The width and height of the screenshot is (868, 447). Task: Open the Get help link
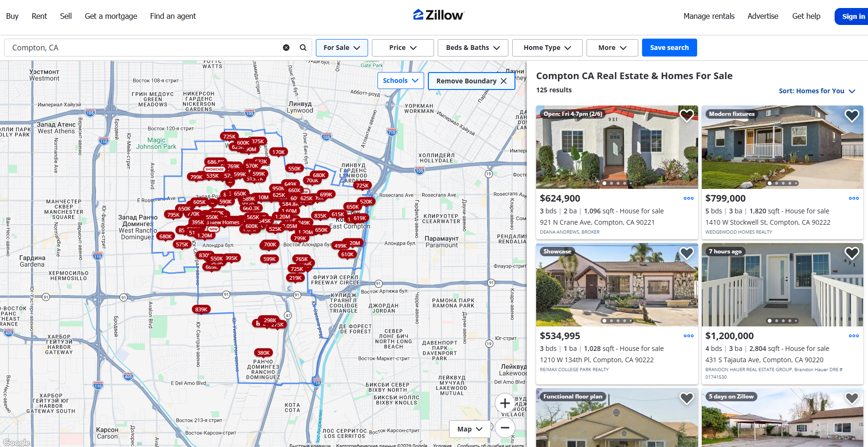point(806,16)
